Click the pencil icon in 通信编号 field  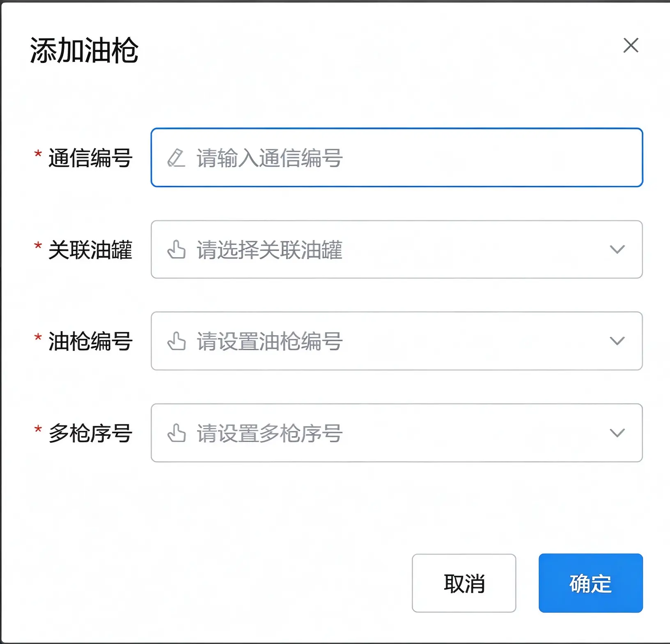tap(176, 158)
